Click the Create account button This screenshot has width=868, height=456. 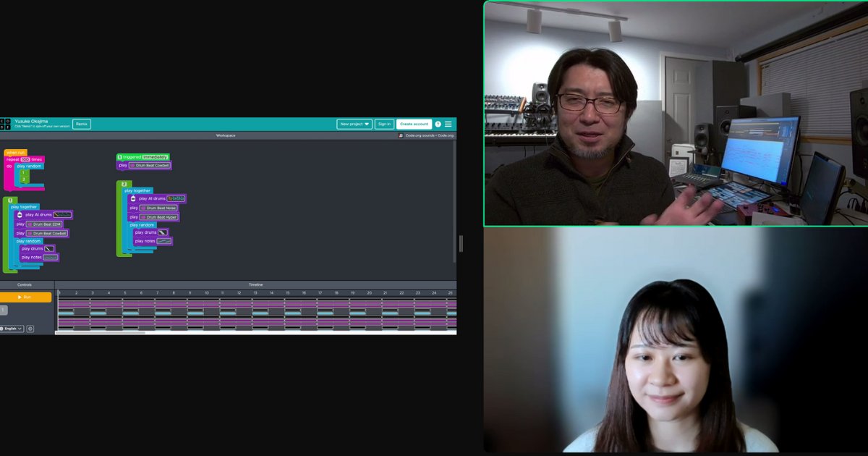414,124
